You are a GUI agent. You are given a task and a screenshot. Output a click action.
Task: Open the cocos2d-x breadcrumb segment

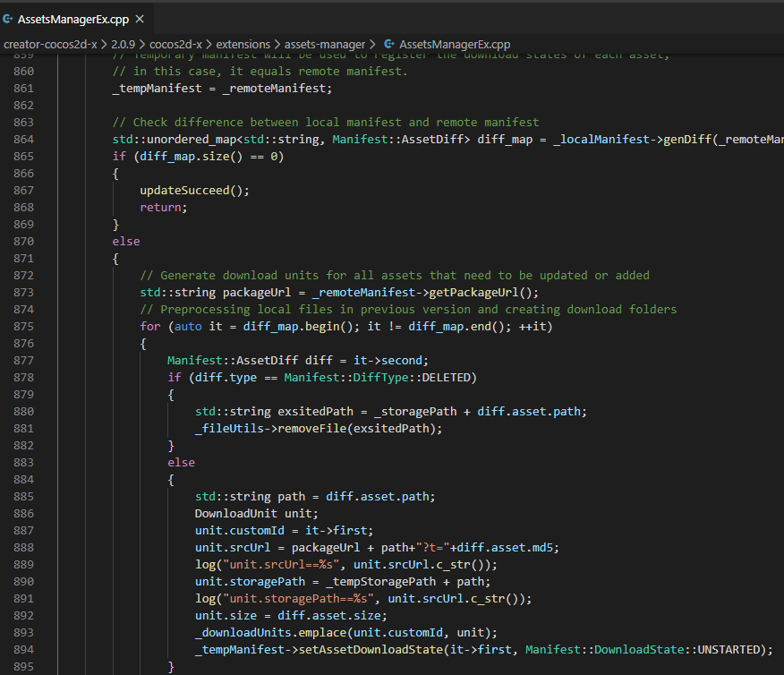[175, 45]
